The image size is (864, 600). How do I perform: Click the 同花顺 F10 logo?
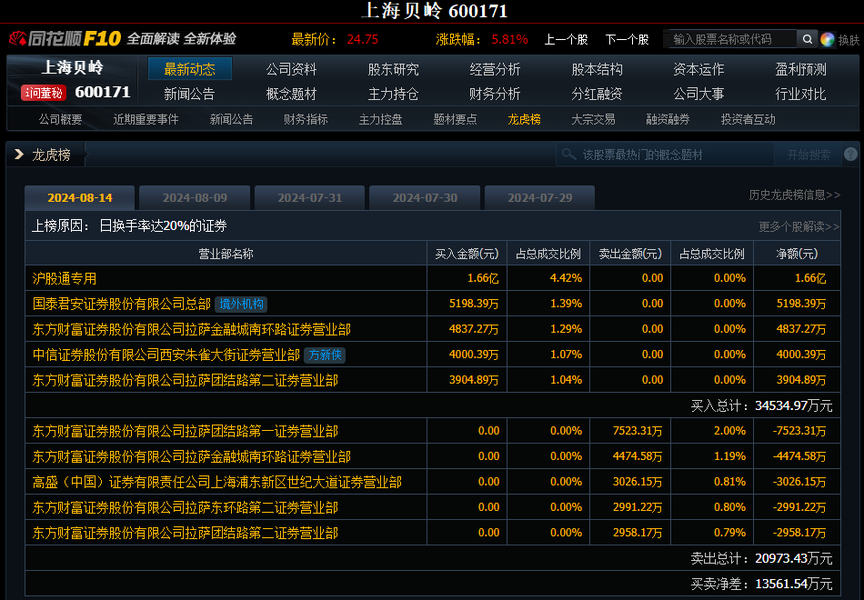(65, 39)
